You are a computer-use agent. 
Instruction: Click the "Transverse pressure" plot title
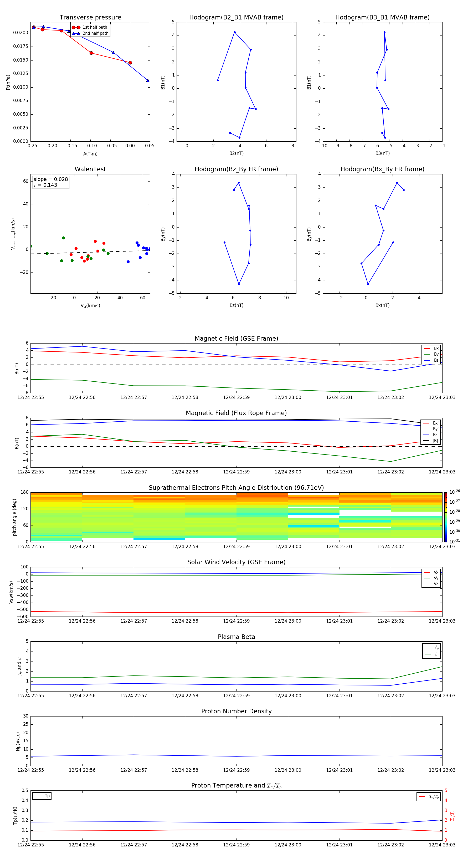point(90,17)
